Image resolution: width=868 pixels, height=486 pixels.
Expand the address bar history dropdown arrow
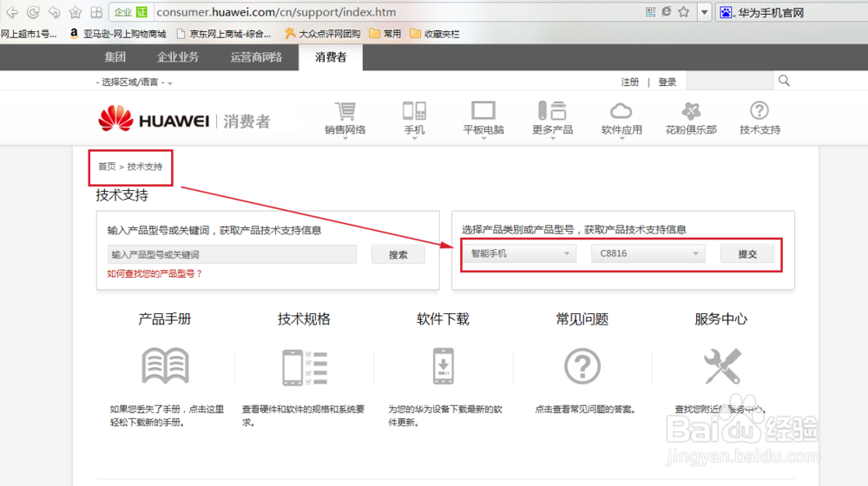point(704,12)
